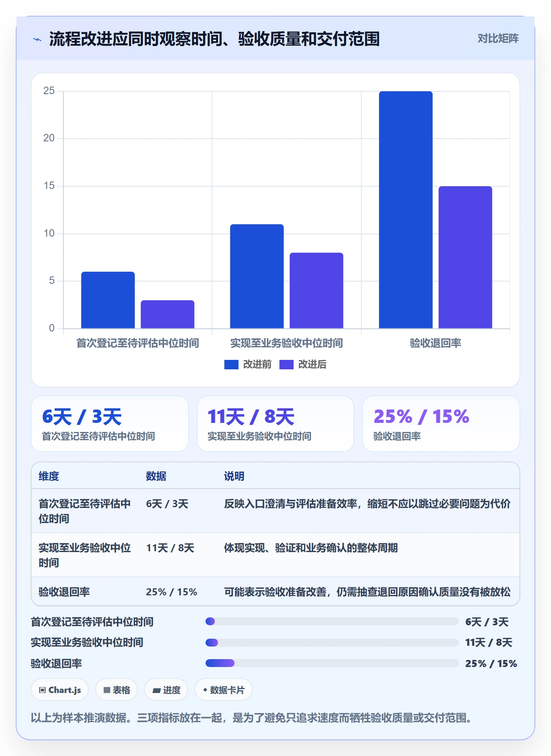This screenshot has width=551, height=756.
Task: Click the 说明 table column header
Action: pos(234,476)
